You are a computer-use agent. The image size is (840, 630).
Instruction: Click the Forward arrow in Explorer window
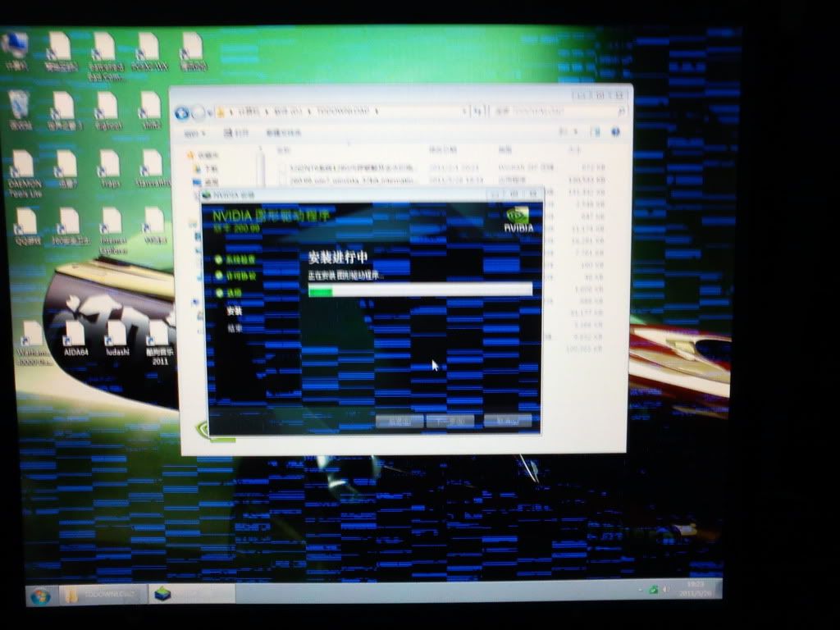click(x=199, y=113)
